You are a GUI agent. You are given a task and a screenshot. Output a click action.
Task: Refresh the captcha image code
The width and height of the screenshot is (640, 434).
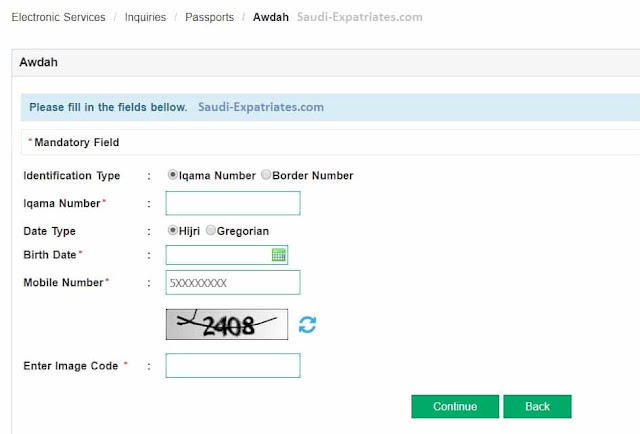(x=307, y=325)
